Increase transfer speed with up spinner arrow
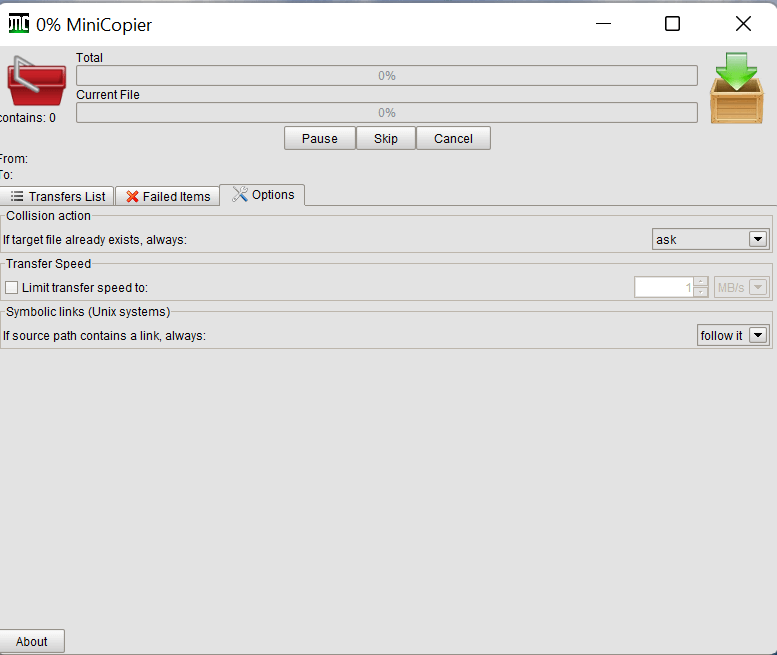This screenshot has width=777, height=655. (701, 282)
